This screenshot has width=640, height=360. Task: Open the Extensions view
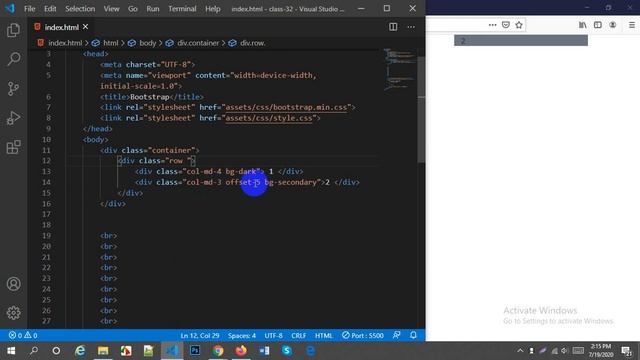click(x=13, y=147)
